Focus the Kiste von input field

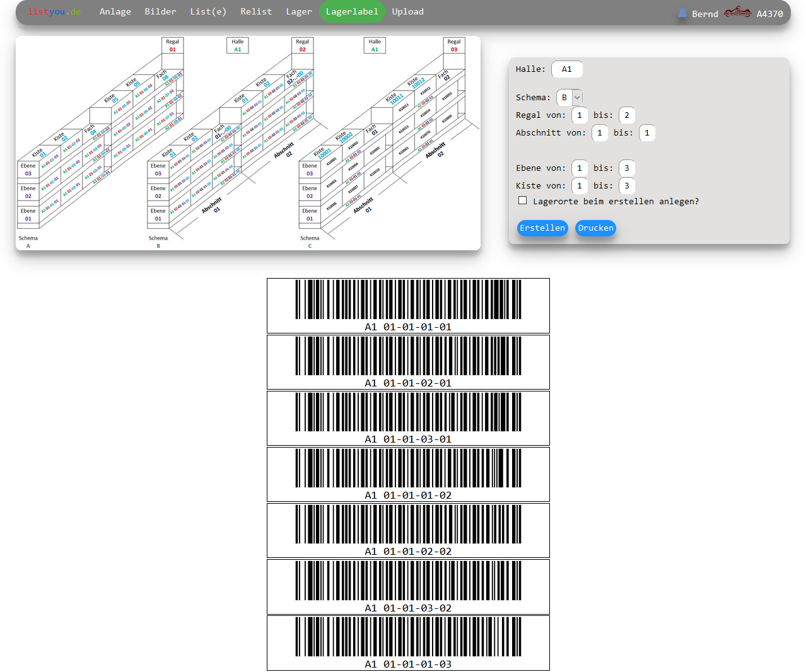click(x=580, y=186)
